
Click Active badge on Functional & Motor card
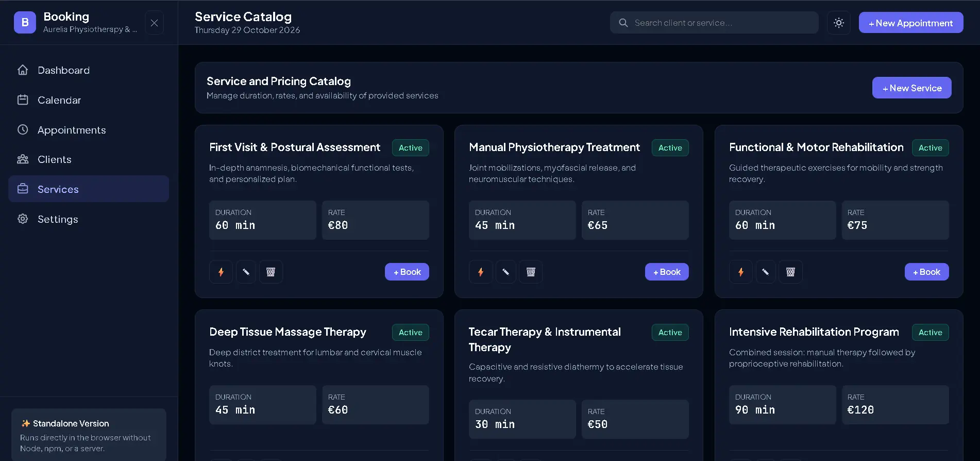(x=931, y=148)
